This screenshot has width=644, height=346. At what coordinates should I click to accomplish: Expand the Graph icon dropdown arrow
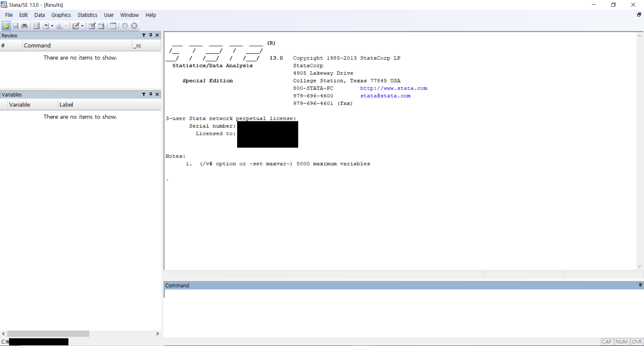click(66, 26)
